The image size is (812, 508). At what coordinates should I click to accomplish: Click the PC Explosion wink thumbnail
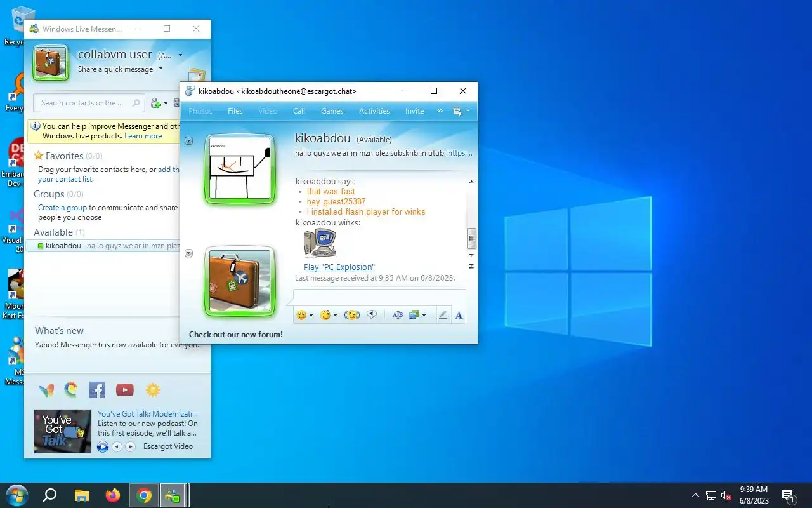(x=320, y=244)
